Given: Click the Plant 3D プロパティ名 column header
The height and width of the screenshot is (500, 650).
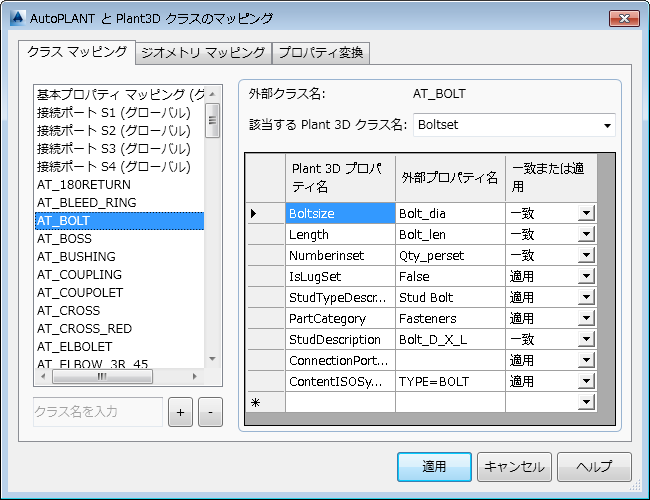Looking at the screenshot, I should [x=340, y=178].
